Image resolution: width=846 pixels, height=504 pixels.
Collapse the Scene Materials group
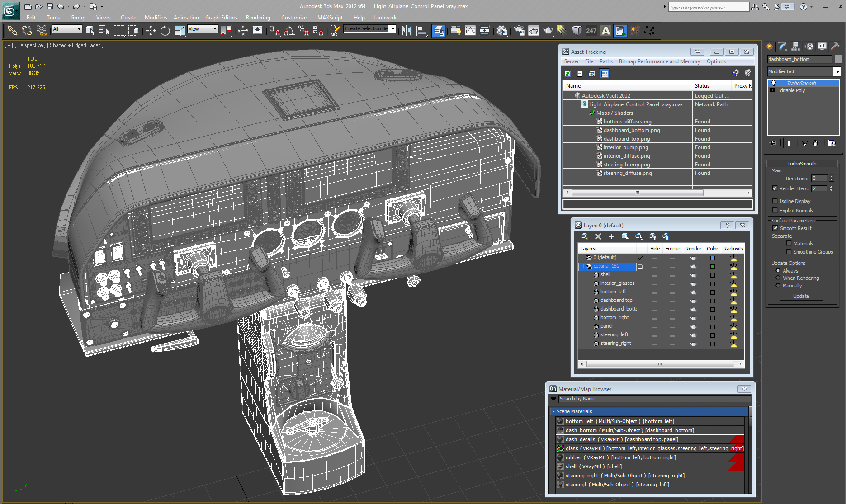(x=554, y=411)
